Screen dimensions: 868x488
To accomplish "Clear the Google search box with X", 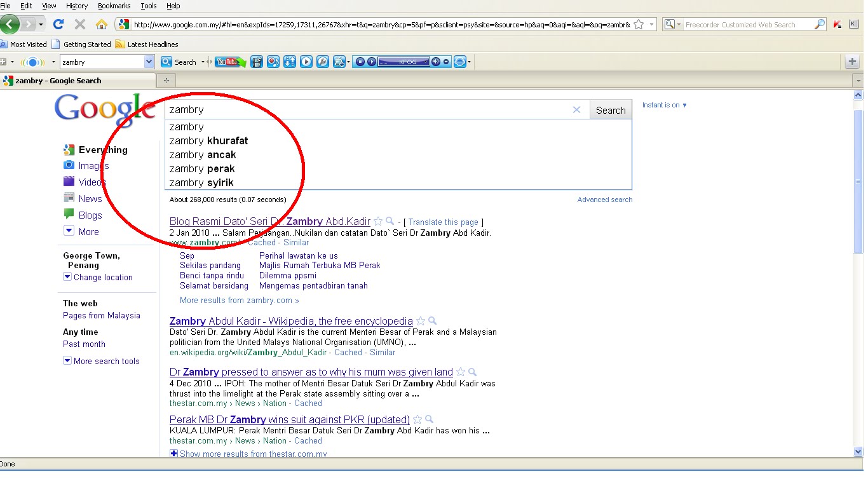I will pyautogui.click(x=576, y=110).
